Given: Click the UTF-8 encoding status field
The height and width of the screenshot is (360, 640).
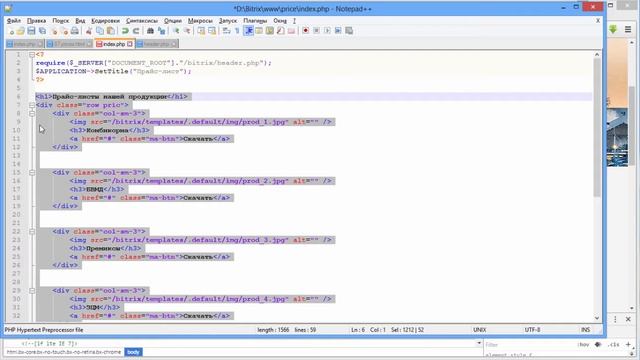Looking at the screenshot, I should [x=532, y=330].
